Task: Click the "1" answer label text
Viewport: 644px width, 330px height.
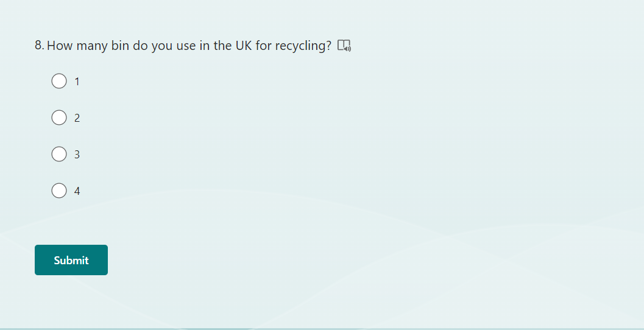Action: coord(77,82)
